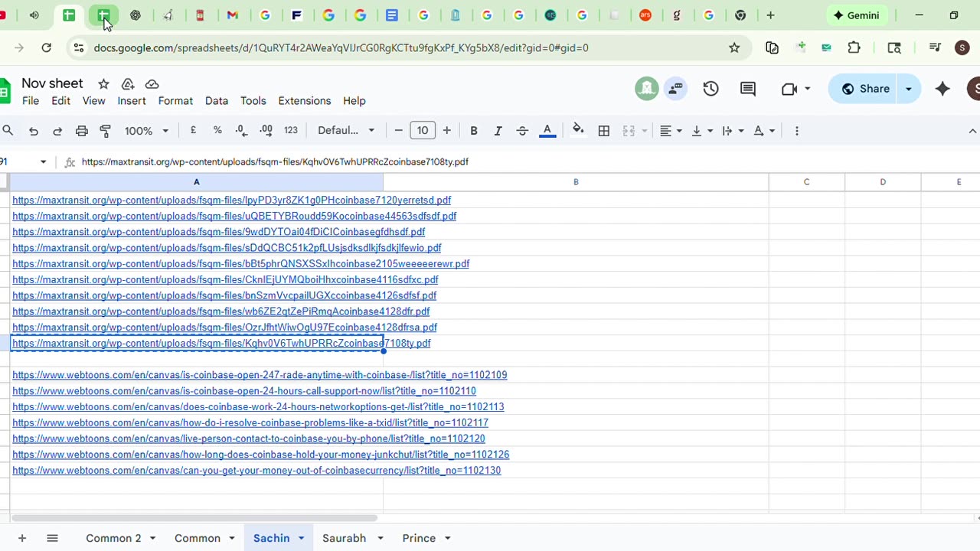Open the borders options

[604, 131]
